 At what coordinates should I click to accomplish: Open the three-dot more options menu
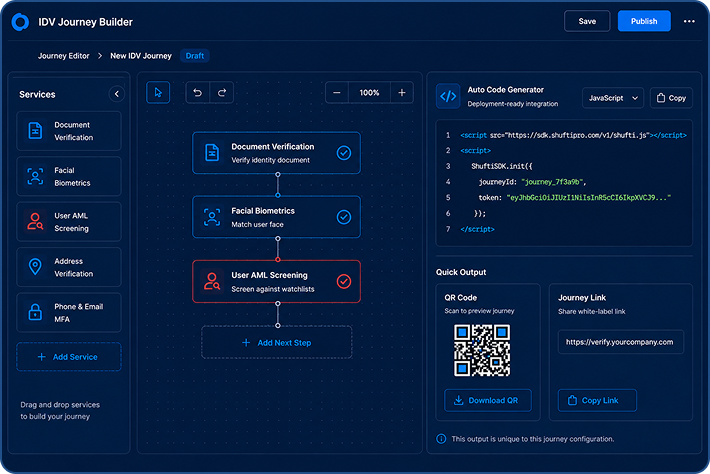pos(689,21)
